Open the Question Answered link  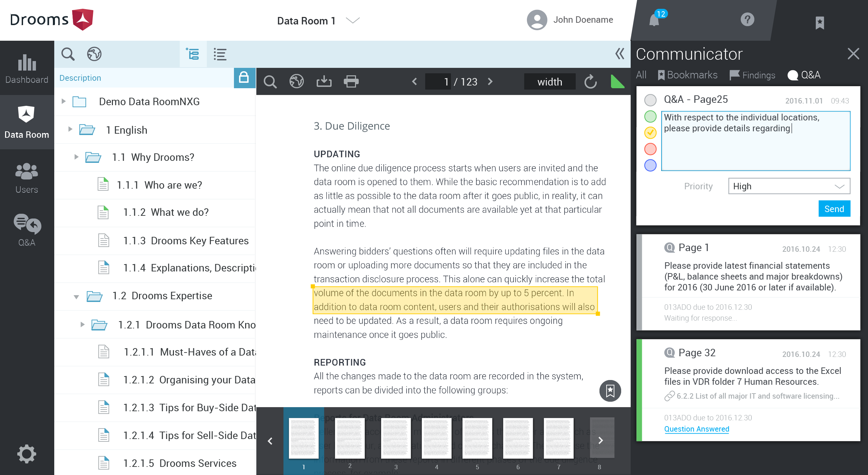point(696,429)
